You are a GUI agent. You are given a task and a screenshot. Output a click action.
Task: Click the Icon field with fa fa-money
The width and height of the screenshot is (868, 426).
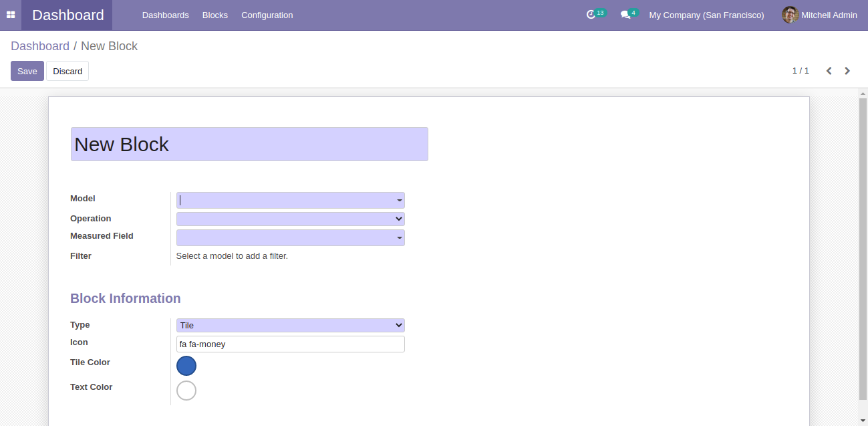coord(290,344)
